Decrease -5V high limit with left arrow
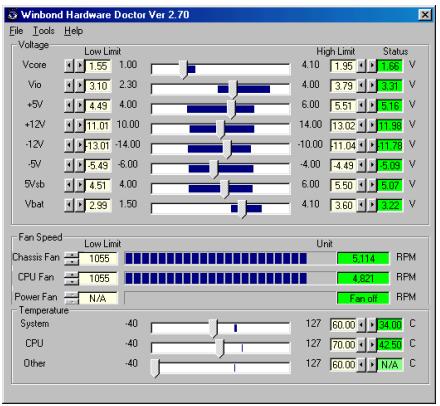The width and height of the screenshot is (440, 406). (x=361, y=165)
